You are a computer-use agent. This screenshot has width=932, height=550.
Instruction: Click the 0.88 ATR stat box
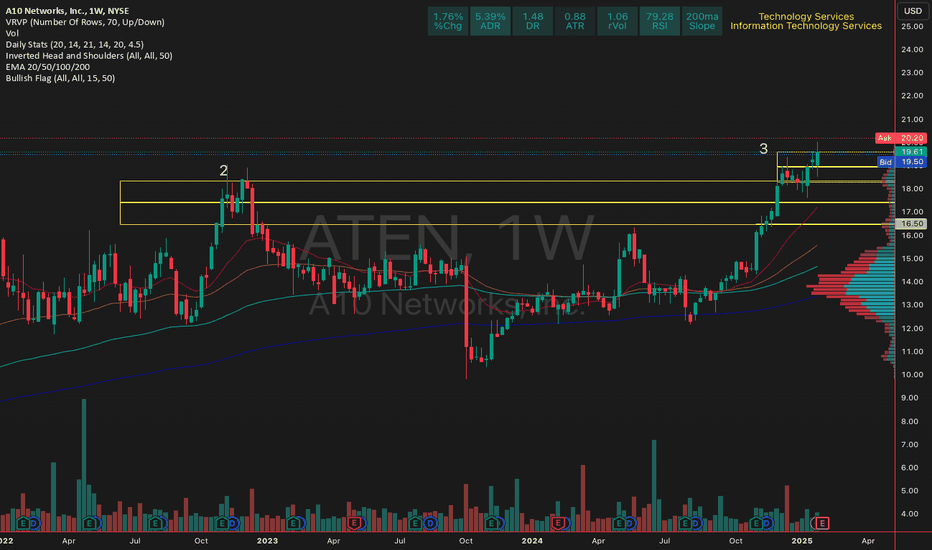coord(575,21)
